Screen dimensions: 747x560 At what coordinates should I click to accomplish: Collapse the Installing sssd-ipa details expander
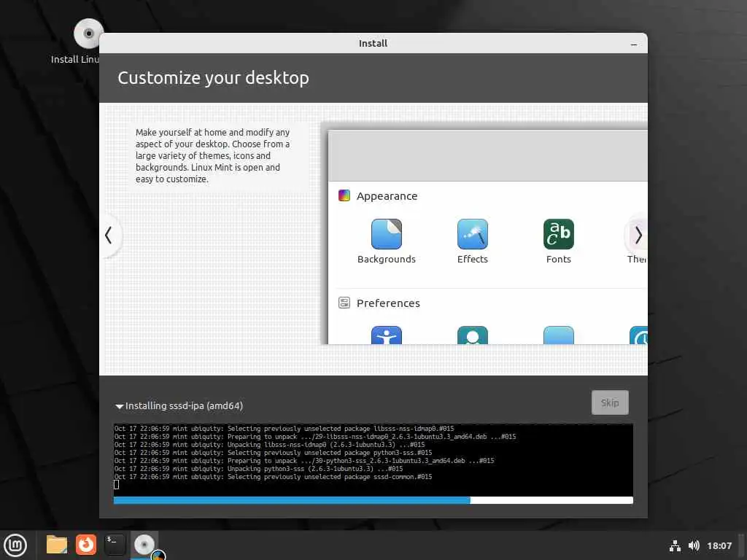tap(119, 406)
